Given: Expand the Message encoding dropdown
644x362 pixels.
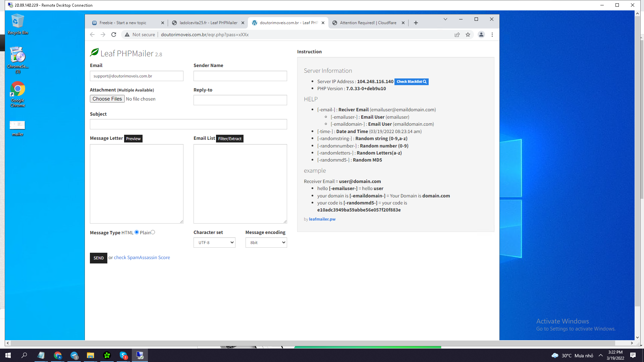Looking at the screenshot, I should pyautogui.click(x=266, y=242).
